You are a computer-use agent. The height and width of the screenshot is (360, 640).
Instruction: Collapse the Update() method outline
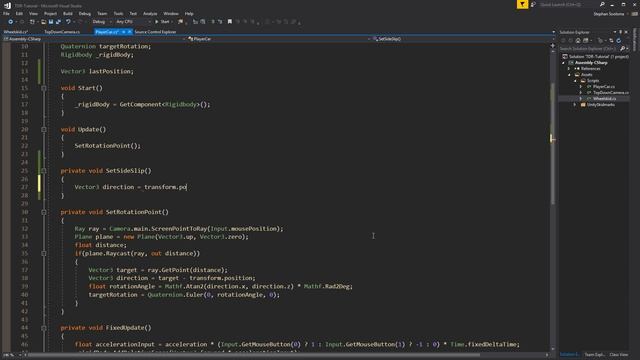tap(44, 129)
